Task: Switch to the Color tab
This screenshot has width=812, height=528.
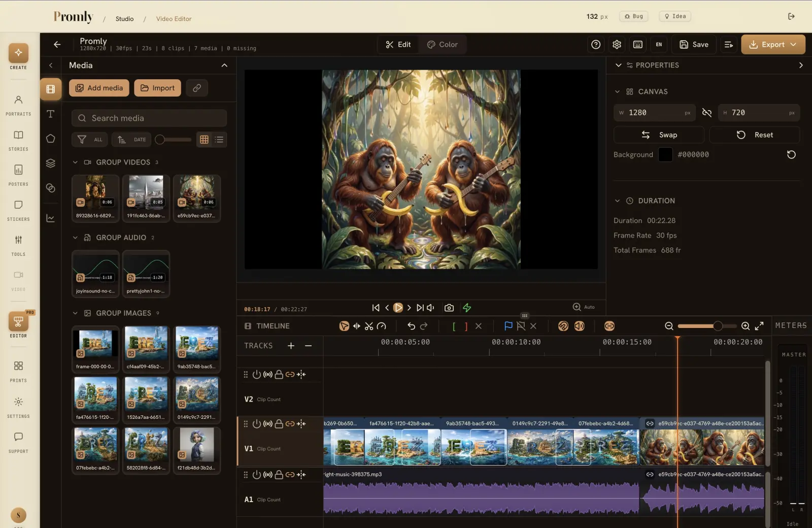Action: [443, 45]
